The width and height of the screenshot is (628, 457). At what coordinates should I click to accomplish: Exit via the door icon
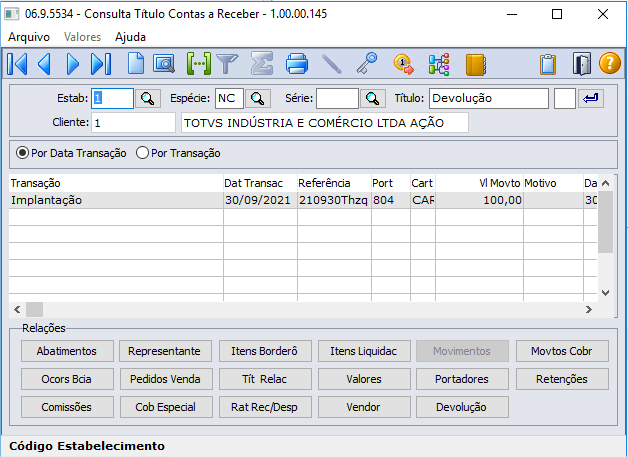582,64
